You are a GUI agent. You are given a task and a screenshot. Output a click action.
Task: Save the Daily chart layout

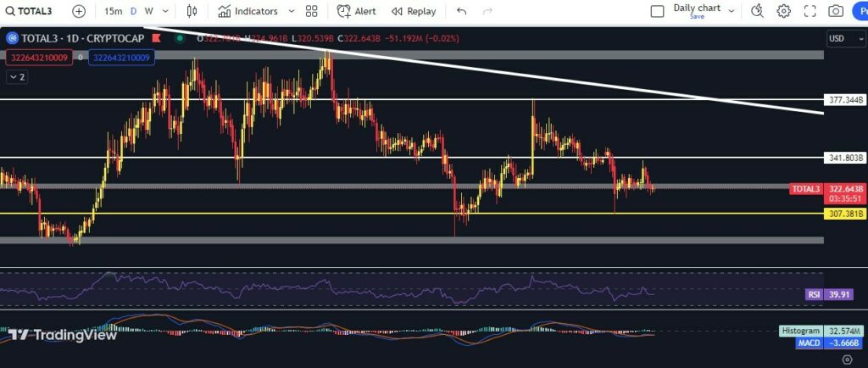697,17
